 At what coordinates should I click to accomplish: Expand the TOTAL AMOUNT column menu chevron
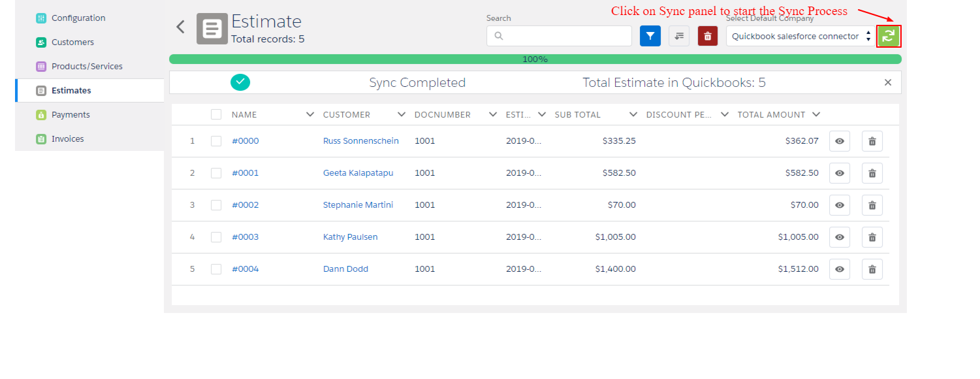click(x=816, y=114)
